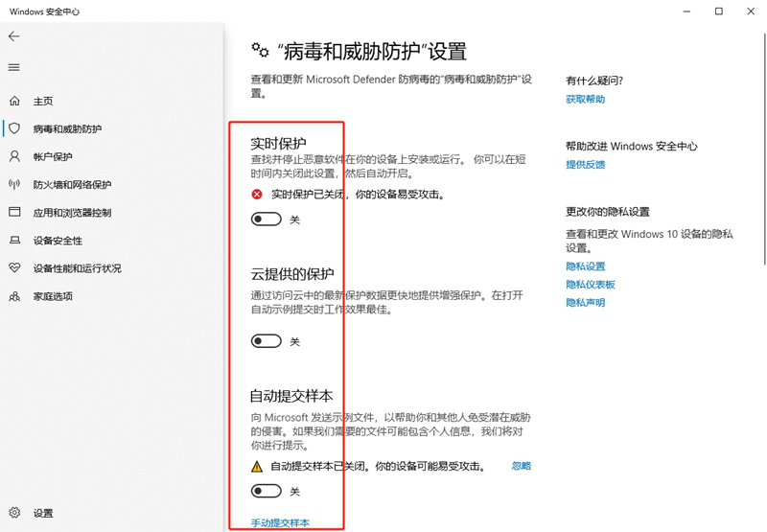Viewport: 767px width, 532px height.
Task: Open the 隐私设置 link
Action: (586, 266)
